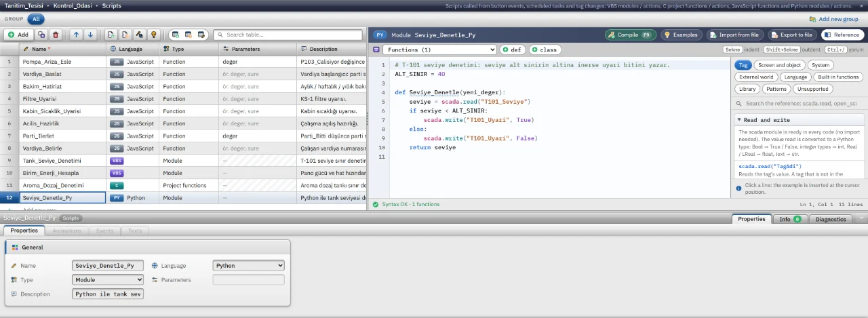Screen dimensions: 868x318
Task: Click the collapse chevron at far right of bottom panel
Action: point(861,218)
